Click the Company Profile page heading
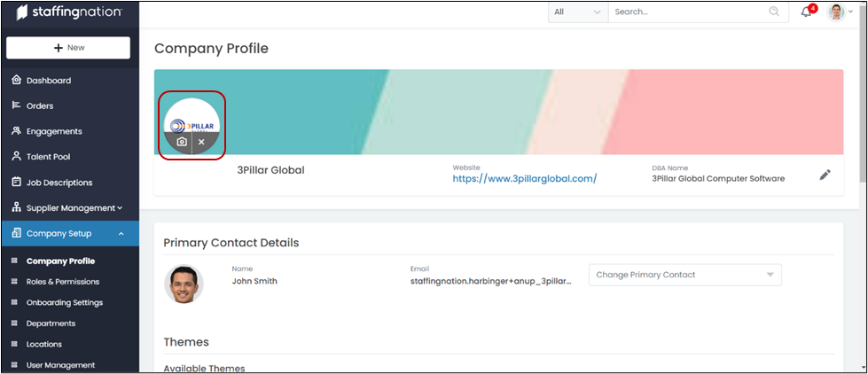 pos(212,49)
